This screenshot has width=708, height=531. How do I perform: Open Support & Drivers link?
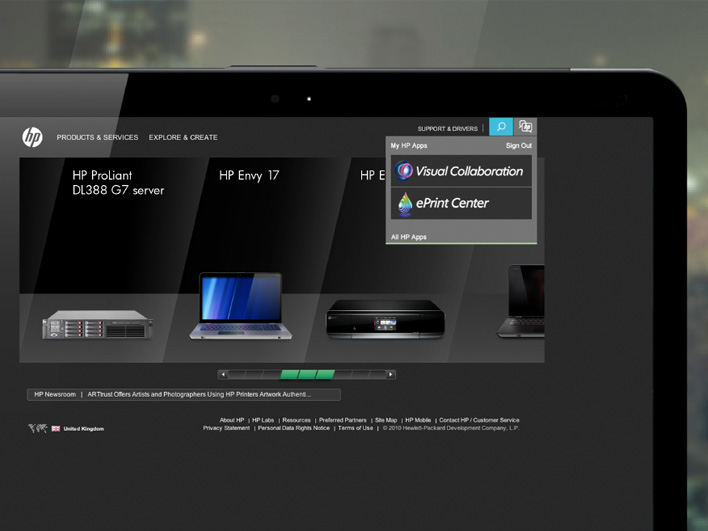coord(447,129)
